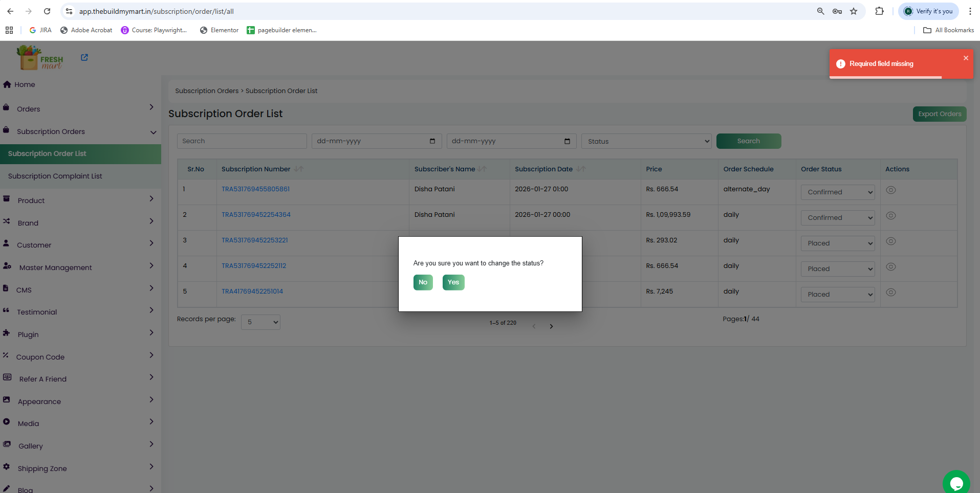Open Records per page dropdown

pyautogui.click(x=260, y=322)
